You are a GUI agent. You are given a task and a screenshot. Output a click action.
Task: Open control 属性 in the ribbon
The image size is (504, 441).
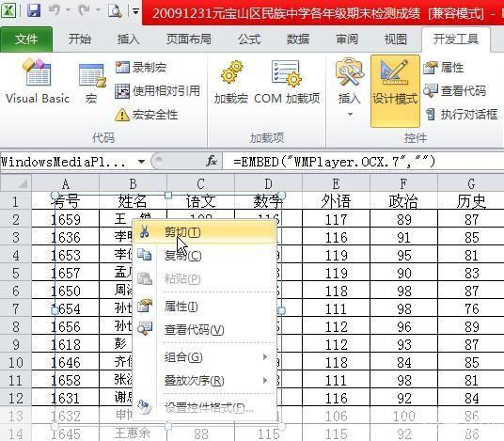pyautogui.click(x=444, y=68)
